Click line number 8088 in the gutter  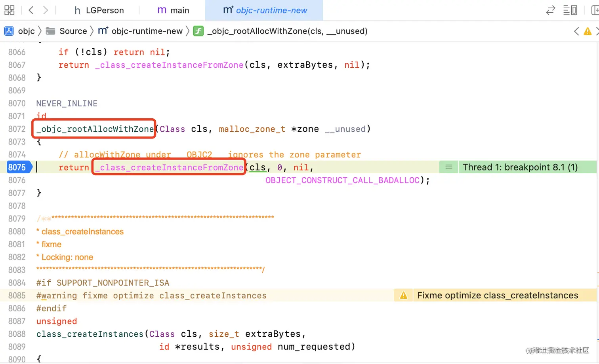(17, 334)
